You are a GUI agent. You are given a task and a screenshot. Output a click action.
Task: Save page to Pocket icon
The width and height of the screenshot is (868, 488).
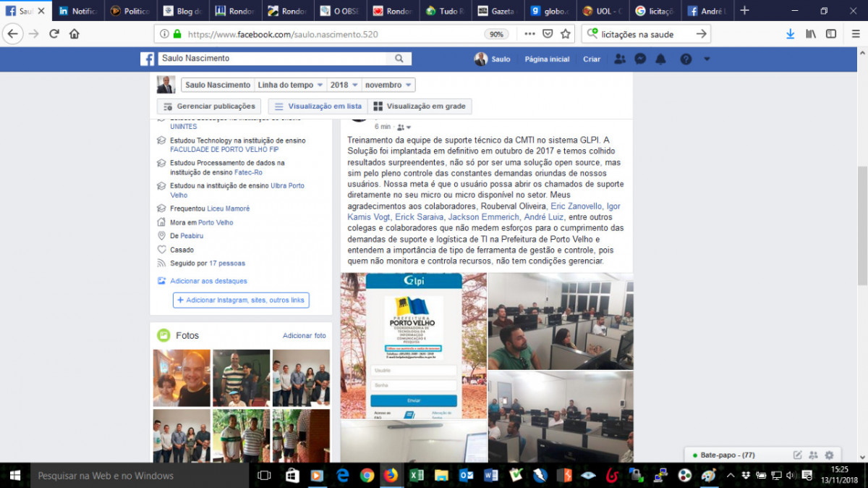point(548,34)
